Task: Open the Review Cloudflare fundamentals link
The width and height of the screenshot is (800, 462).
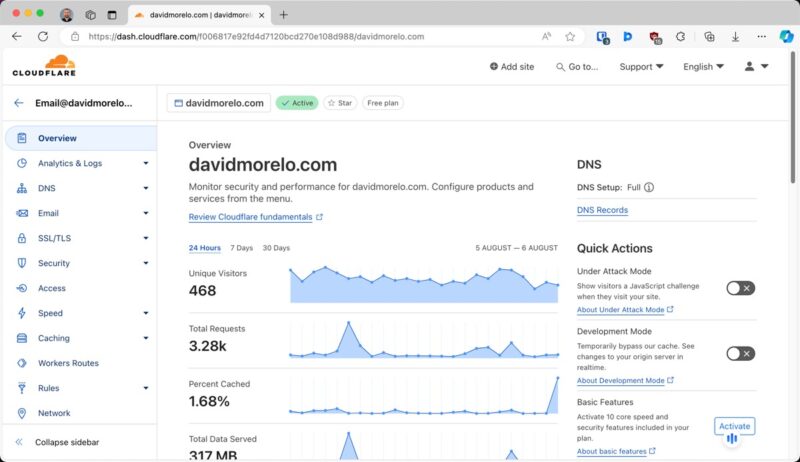Action: [x=256, y=217]
